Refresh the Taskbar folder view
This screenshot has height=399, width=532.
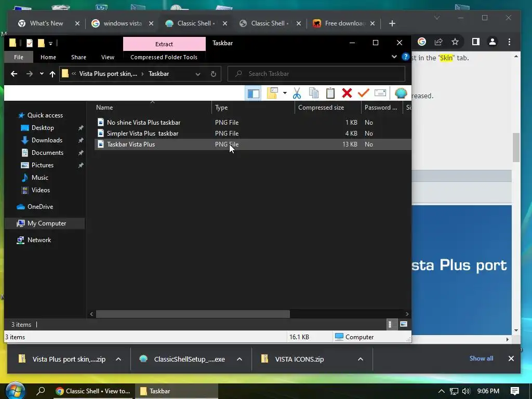[214, 74]
